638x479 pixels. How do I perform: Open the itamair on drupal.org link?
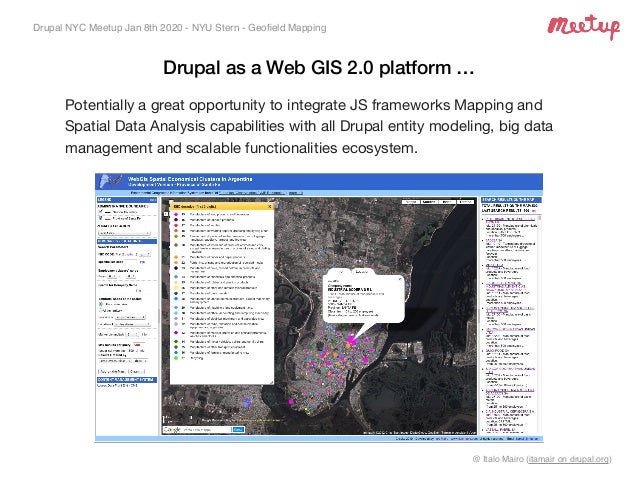pos(569,459)
